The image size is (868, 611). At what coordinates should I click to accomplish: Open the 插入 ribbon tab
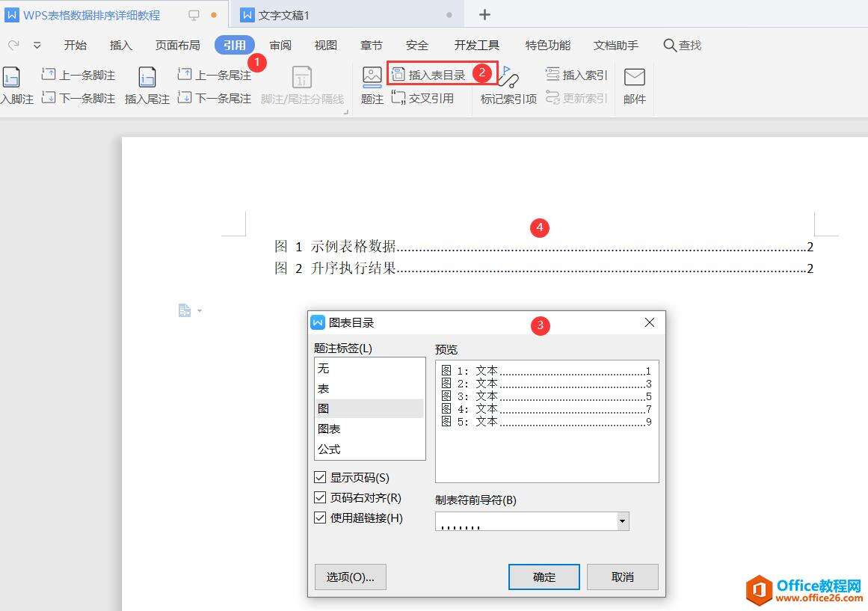tap(120, 45)
